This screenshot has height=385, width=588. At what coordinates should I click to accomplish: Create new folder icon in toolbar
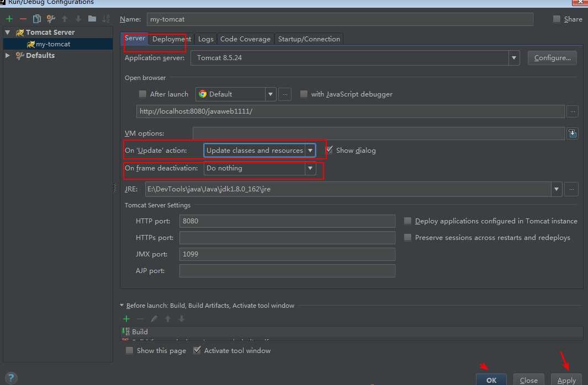click(92, 19)
